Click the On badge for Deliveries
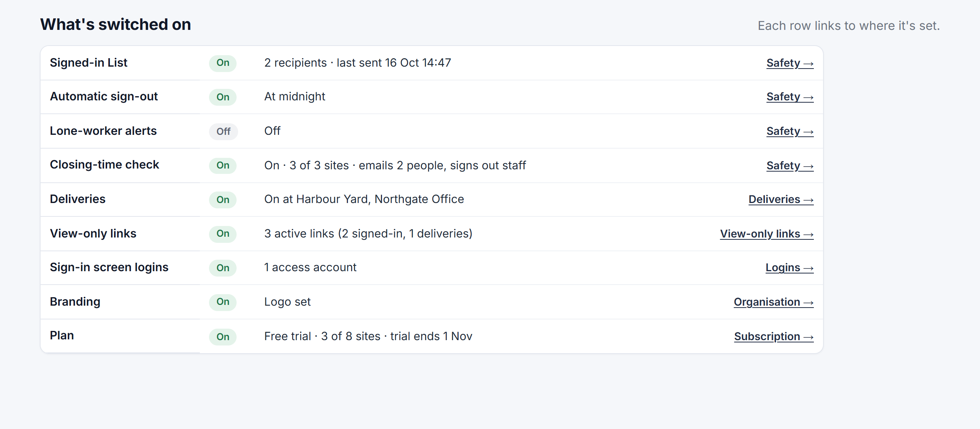 (x=223, y=200)
